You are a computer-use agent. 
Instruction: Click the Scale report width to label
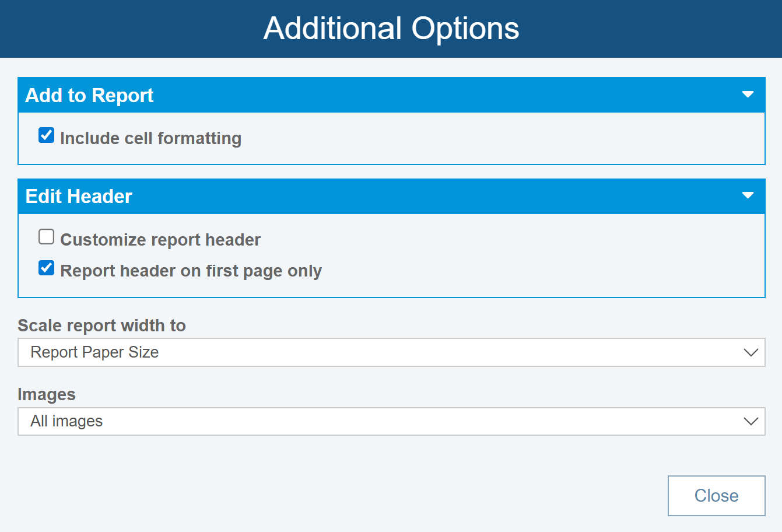tap(101, 325)
